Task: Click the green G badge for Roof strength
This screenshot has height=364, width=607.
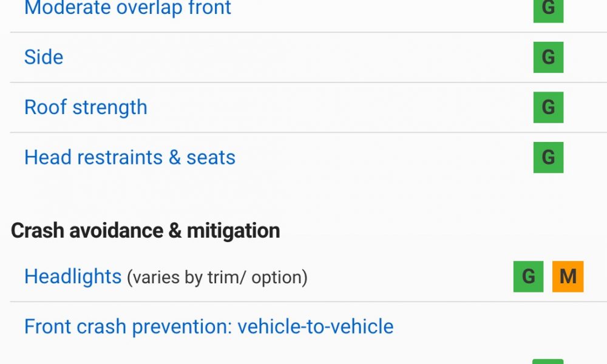Action: (x=548, y=107)
